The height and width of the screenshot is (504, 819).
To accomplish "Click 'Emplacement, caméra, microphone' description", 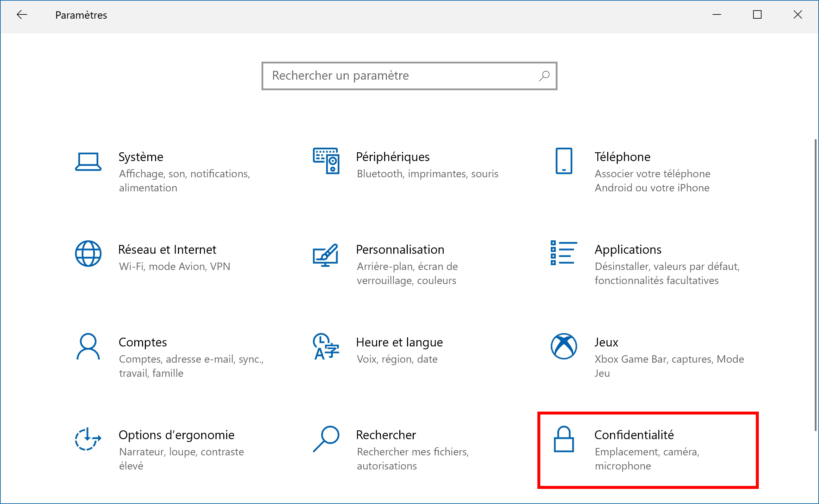I will 647,459.
